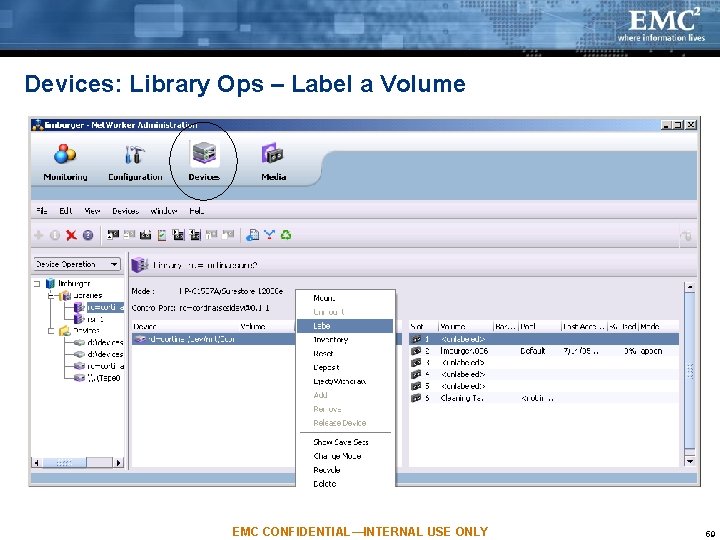Click the vertical scrollbar up arrow
Viewport: 720px width, 540px height.
pos(690,287)
